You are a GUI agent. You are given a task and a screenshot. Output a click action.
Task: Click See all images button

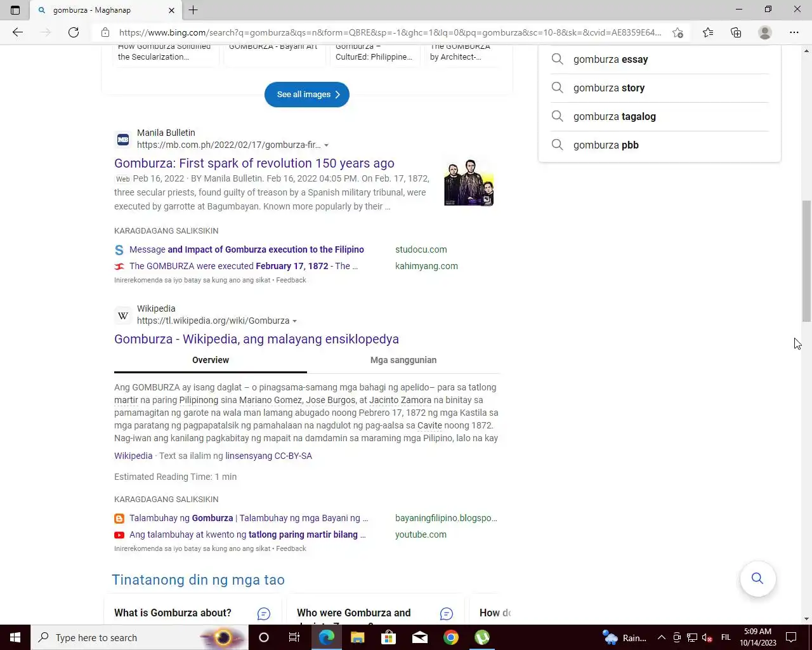(x=307, y=95)
